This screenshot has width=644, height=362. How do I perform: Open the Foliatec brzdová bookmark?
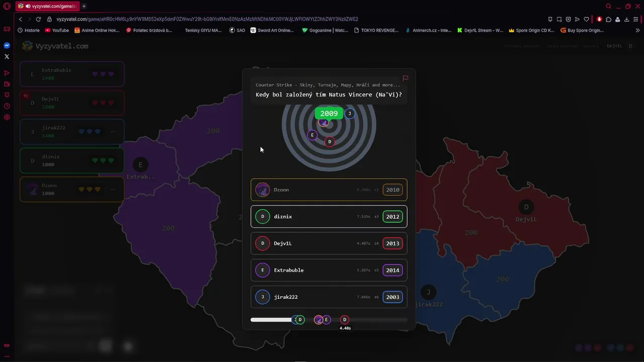149,30
